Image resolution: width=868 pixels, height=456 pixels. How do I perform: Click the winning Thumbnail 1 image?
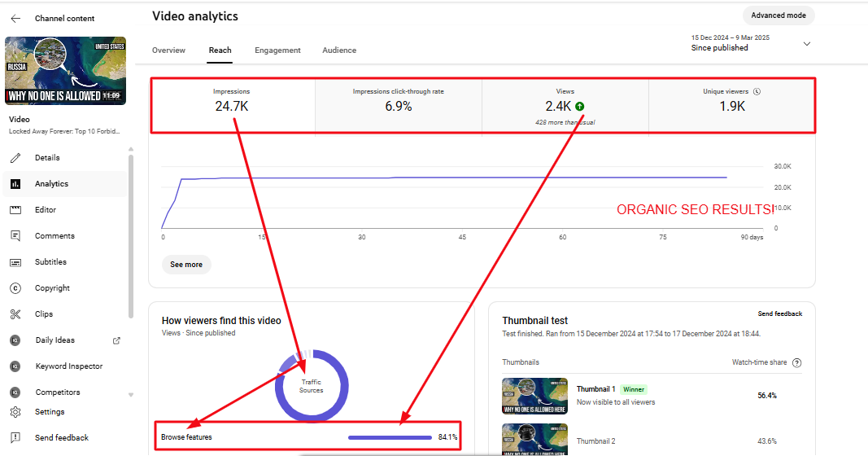(x=534, y=396)
